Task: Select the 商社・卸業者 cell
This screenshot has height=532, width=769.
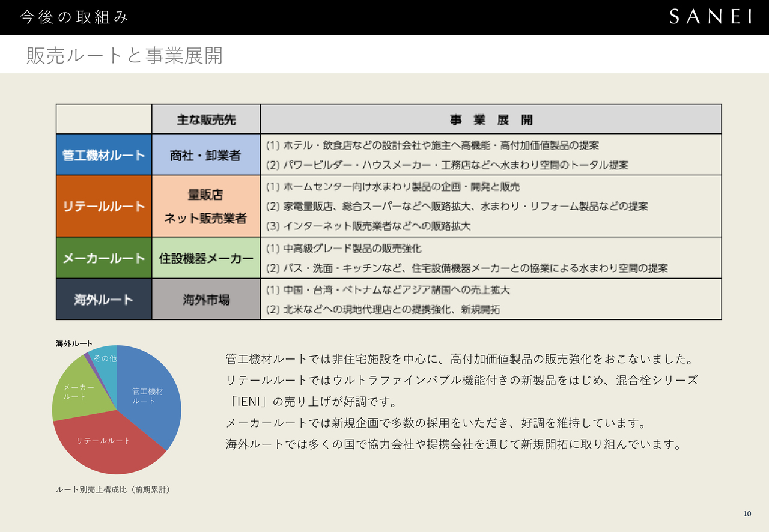Action: [205, 154]
